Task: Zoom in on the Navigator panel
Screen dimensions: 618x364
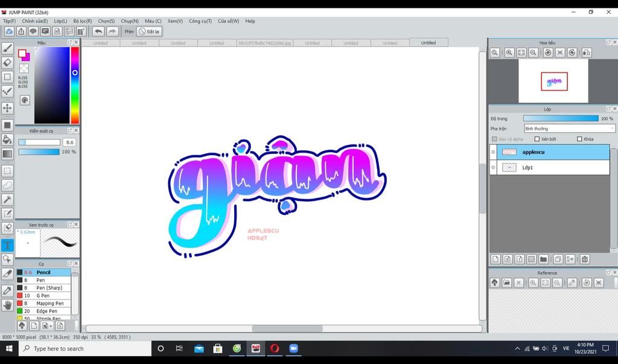Action: pyautogui.click(x=509, y=53)
